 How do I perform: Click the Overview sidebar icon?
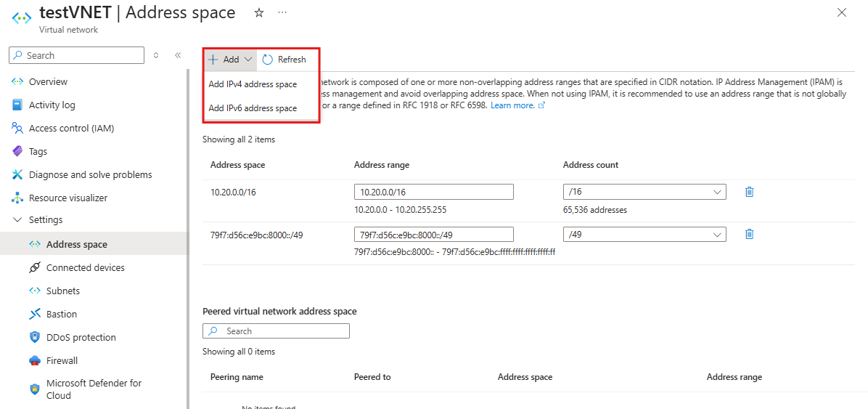click(17, 81)
